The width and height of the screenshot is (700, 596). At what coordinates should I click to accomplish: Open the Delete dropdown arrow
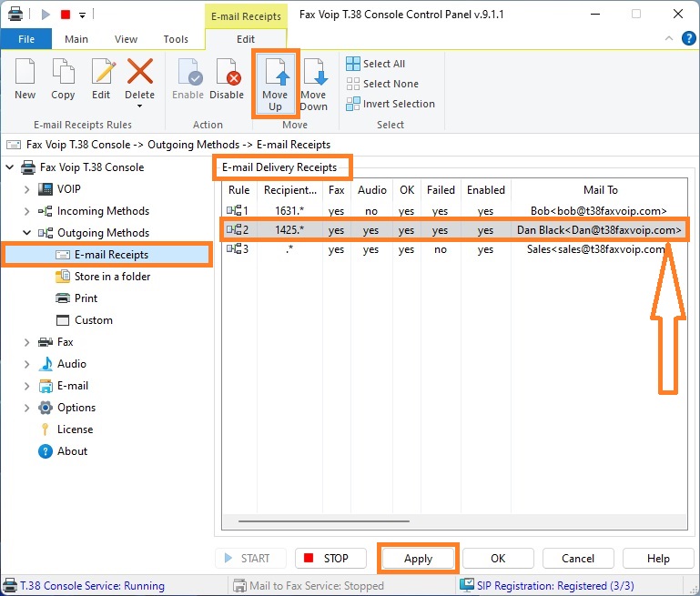point(140,106)
